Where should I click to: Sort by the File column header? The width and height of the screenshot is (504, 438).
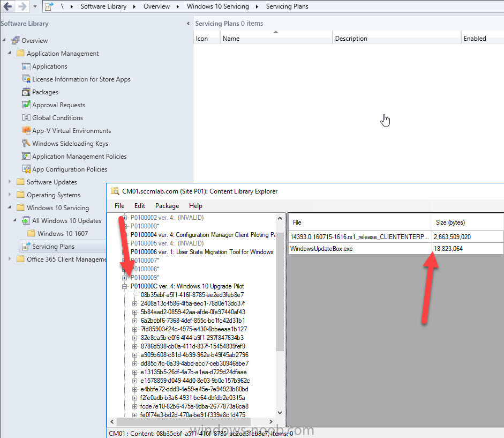360,222
